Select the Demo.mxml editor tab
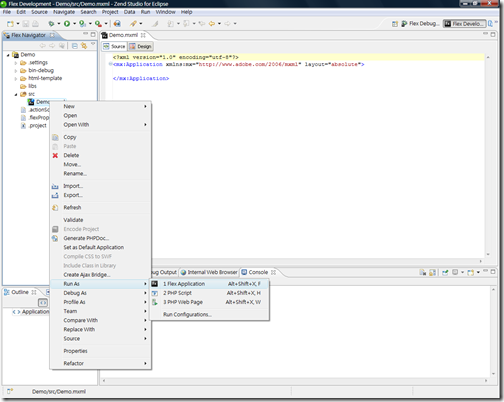 click(x=123, y=35)
